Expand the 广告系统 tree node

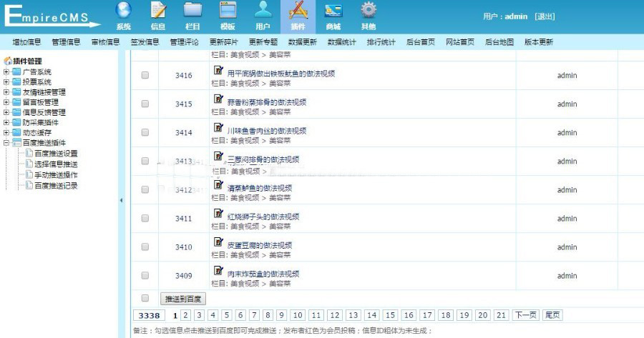tap(6, 72)
